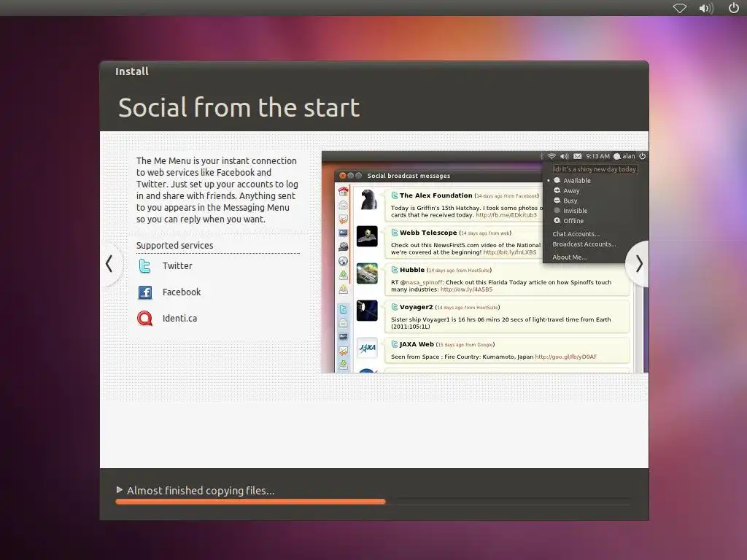Screen dimensions: 747x560
Task: Open link http://ow.ly/4A5B5
Action: [x=466, y=289]
